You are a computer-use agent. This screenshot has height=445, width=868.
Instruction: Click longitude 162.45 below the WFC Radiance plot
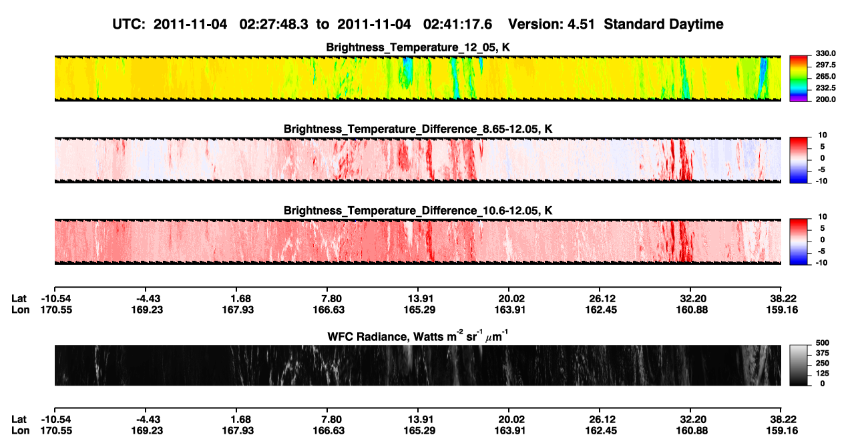coord(600,430)
